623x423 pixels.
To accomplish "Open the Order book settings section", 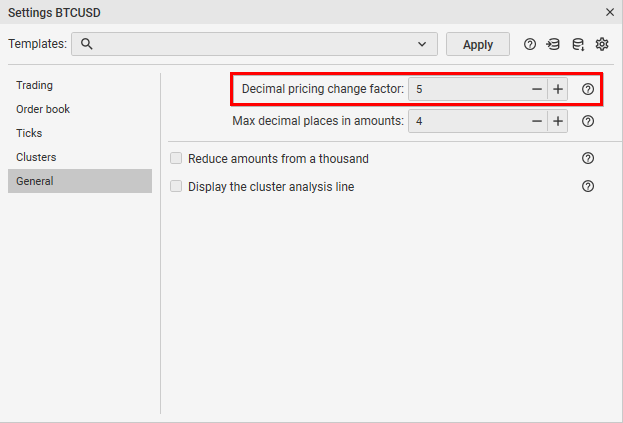I will 79,109.
